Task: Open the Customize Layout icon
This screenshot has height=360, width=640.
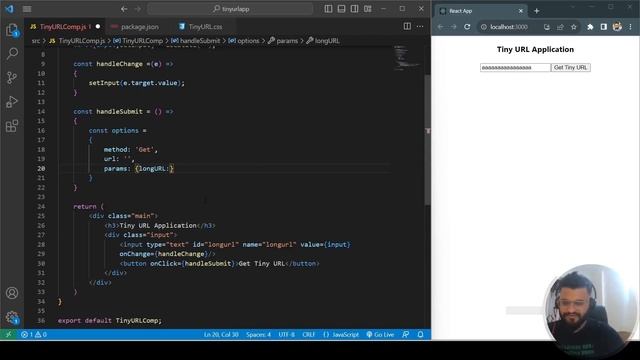Action: coord(368,9)
